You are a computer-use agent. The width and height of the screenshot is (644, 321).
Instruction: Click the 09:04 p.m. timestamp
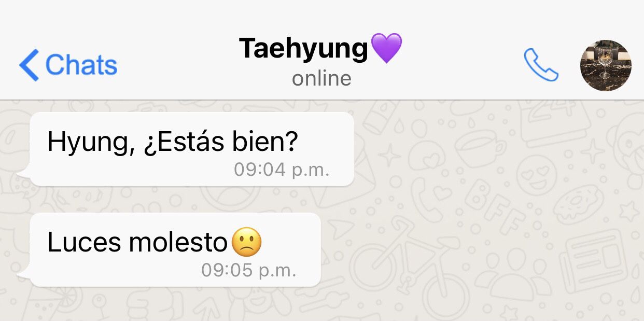click(x=282, y=170)
